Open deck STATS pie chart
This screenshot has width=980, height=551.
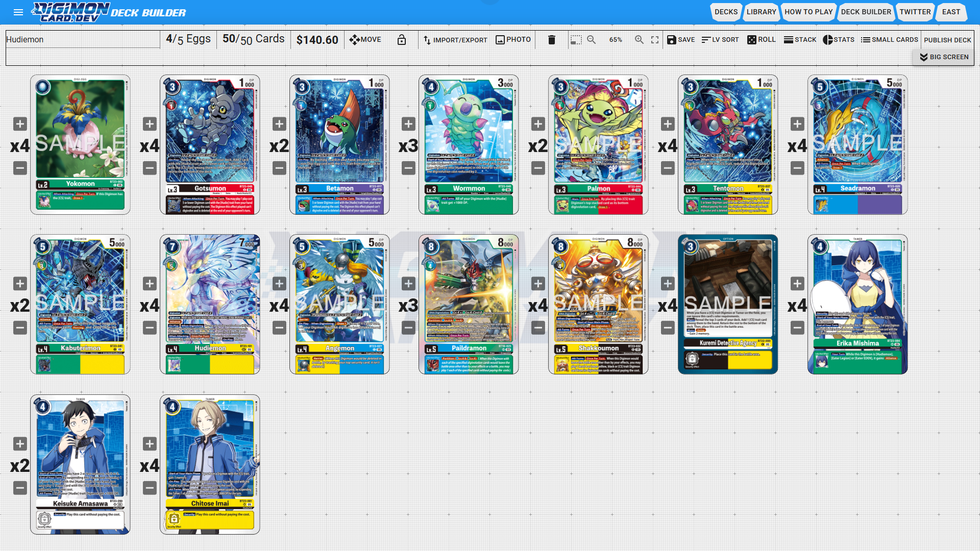click(x=839, y=40)
